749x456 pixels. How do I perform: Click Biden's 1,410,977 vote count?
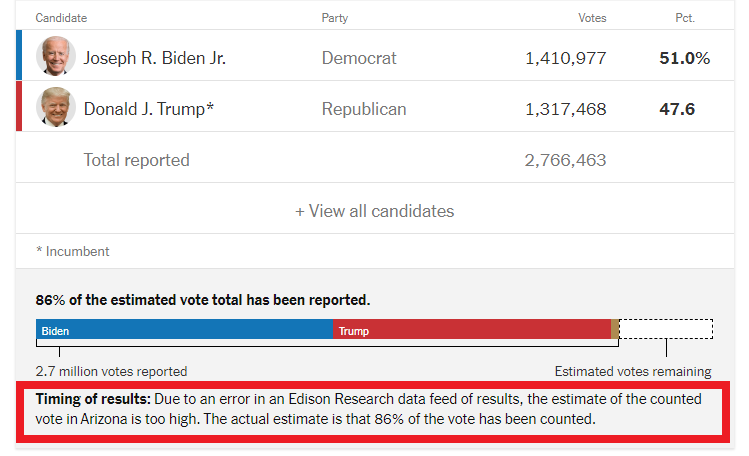(566, 58)
